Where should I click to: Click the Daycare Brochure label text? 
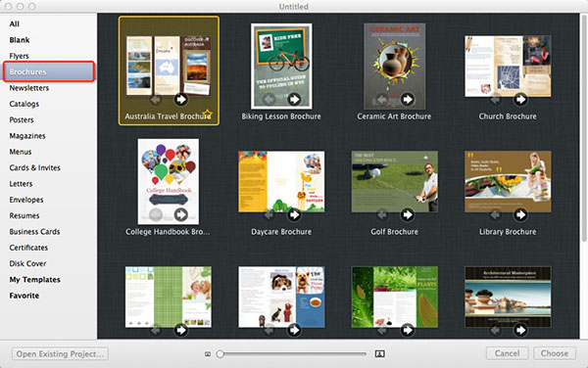(281, 232)
